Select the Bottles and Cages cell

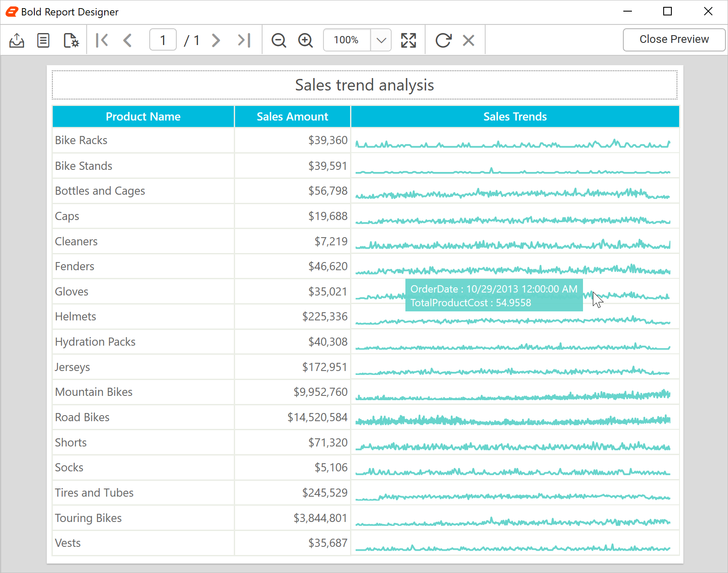[x=143, y=191]
